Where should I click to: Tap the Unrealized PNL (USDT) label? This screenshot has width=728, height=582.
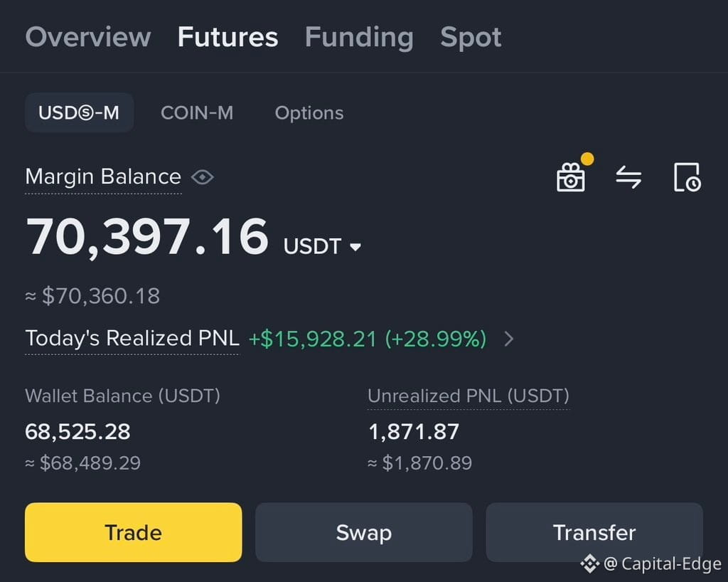[x=469, y=396]
